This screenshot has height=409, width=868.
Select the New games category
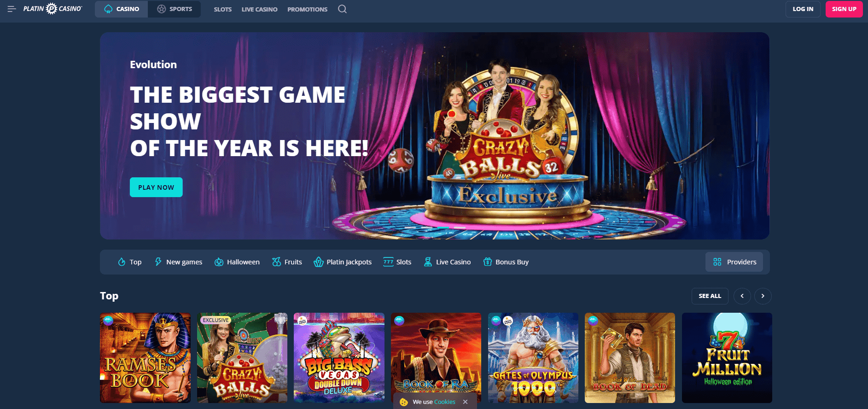pyautogui.click(x=179, y=262)
